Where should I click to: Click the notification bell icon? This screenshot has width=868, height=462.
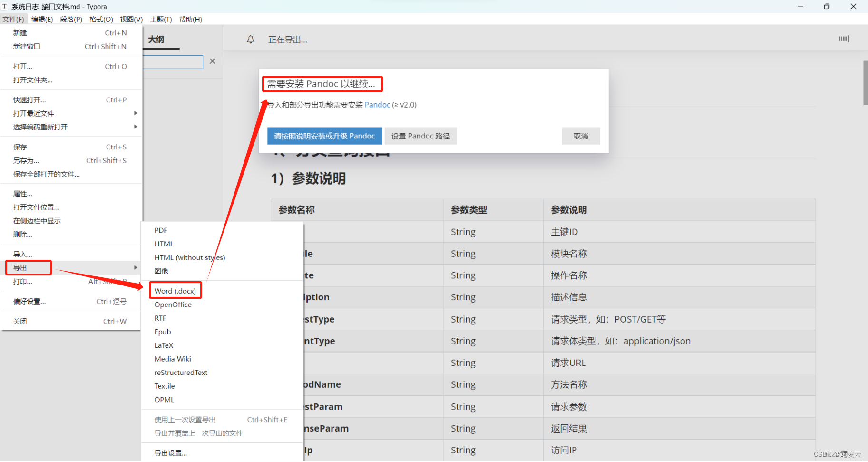pos(251,39)
